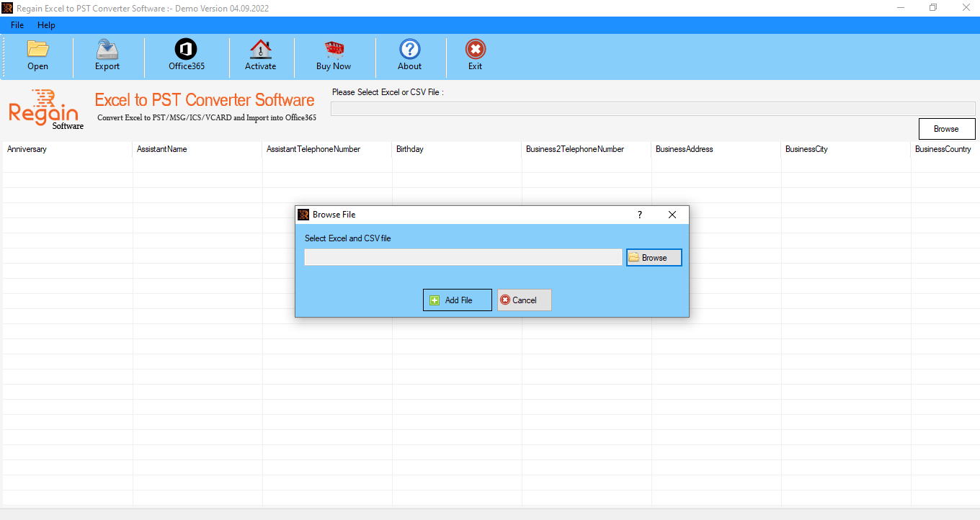This screenshot has height=520, width=980.
Task: Click inside the Select Excel and CSV file field
Action: point(463,256)
